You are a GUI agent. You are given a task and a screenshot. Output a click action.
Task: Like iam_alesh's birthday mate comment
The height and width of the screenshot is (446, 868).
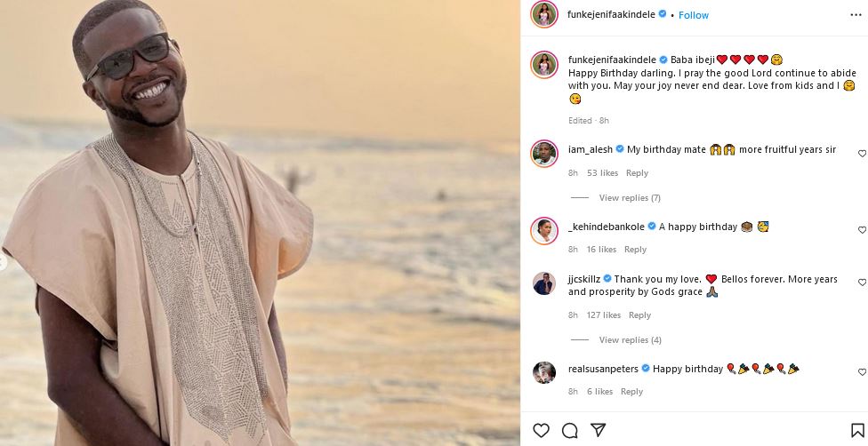pyautogui.click(x=862, y=154)
